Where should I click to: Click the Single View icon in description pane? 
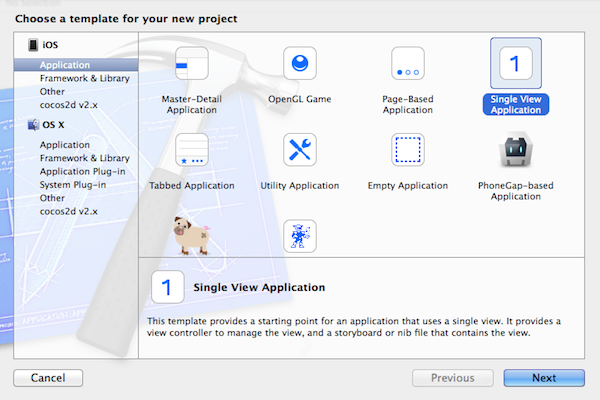[168, 287]
